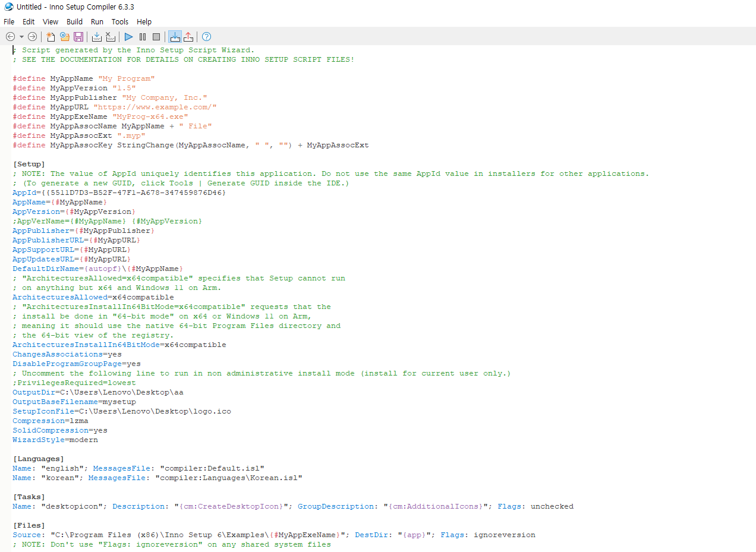Click the Compression=lzma line
The width and height of the screenshot is (756, 552).
[51, 421]
